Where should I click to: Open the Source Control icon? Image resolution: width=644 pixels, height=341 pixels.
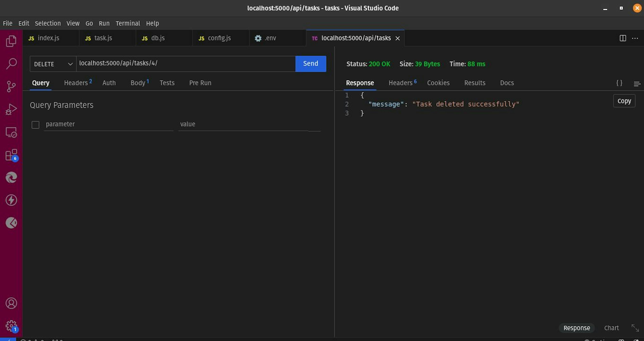(11, 87)
